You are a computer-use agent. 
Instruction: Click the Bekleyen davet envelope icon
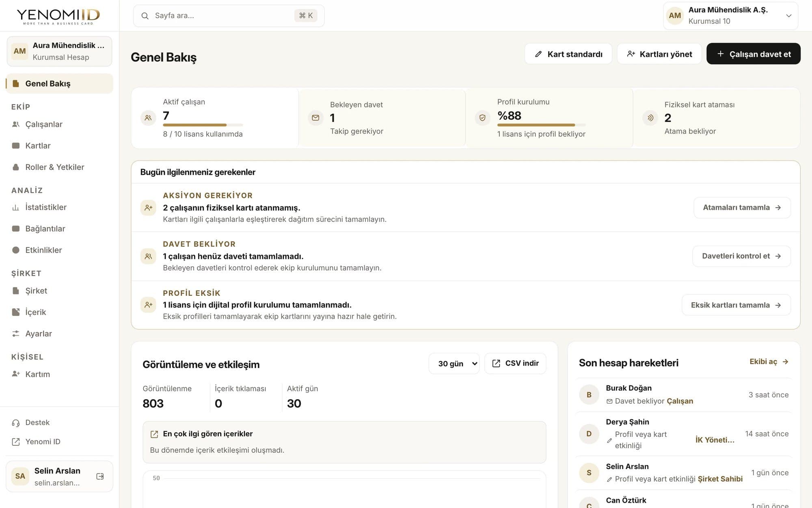315,118
